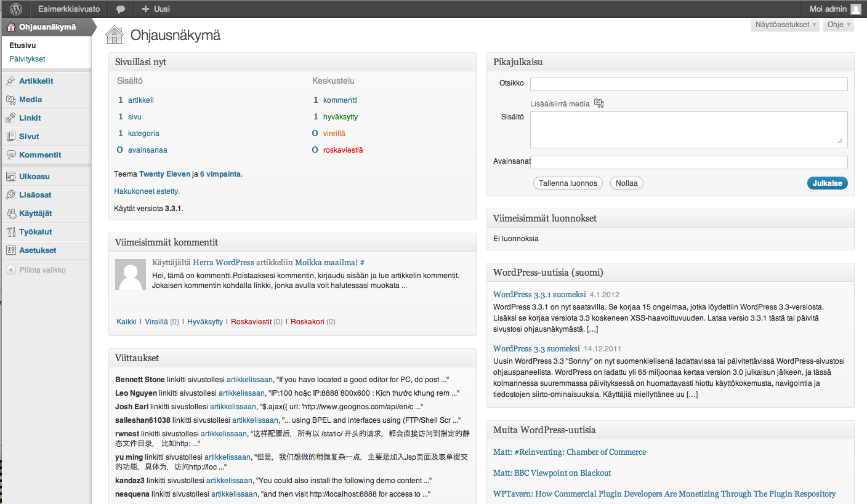Open Matt: #Reinventing: Chamber of Commerce link
The height and width of the screenshot is (504, 867).
(x=570, y=452)
